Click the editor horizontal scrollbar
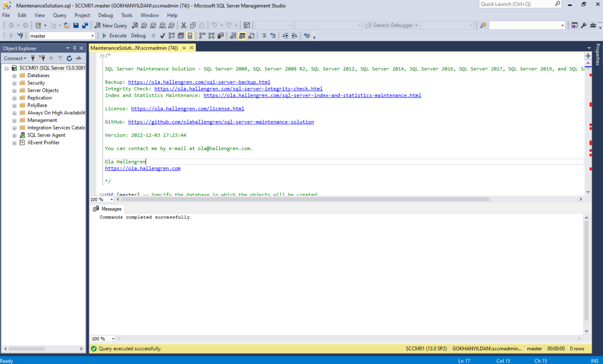 click(x=305, y=199)
